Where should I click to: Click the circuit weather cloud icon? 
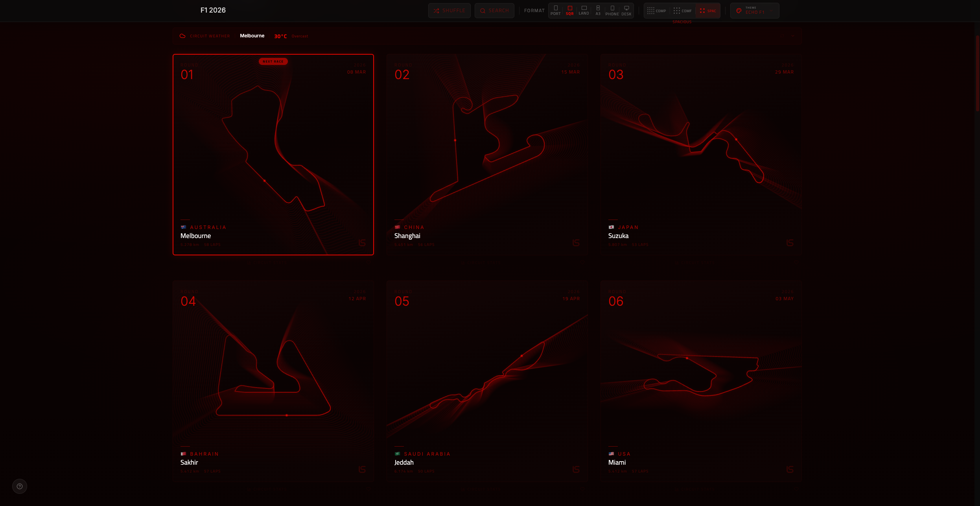tap(182, 36)
